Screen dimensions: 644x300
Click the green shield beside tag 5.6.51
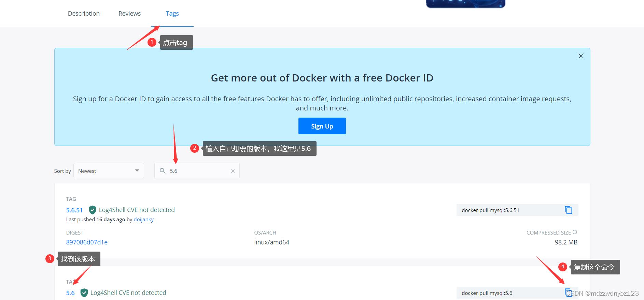point(92,210)
